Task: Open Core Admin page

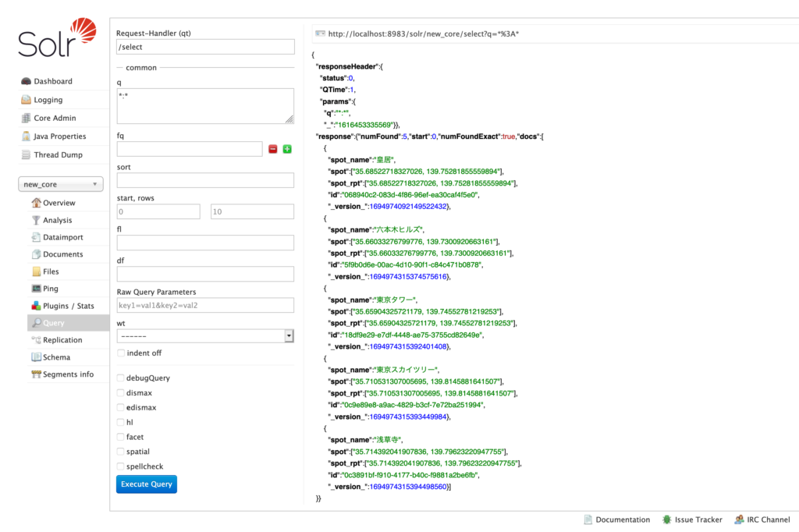Action: (55, 119)
